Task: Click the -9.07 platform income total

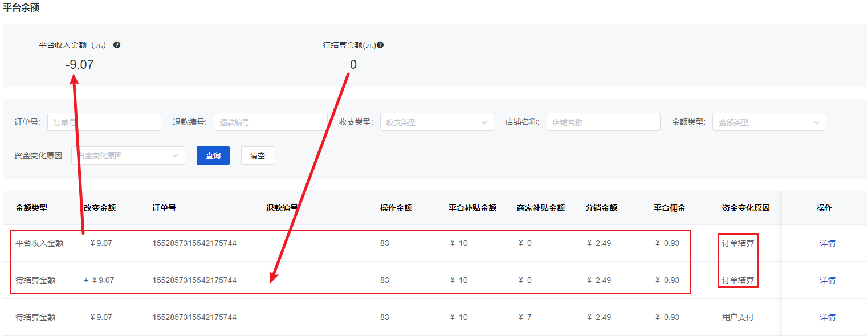Action: 79,65
